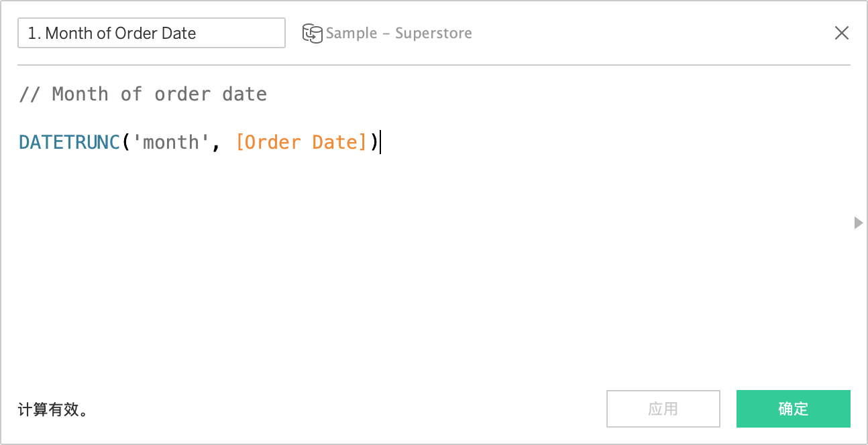Click the [Order Date] field reference
The width and height of the screenshot is (868, 445).
click(301, 142)
